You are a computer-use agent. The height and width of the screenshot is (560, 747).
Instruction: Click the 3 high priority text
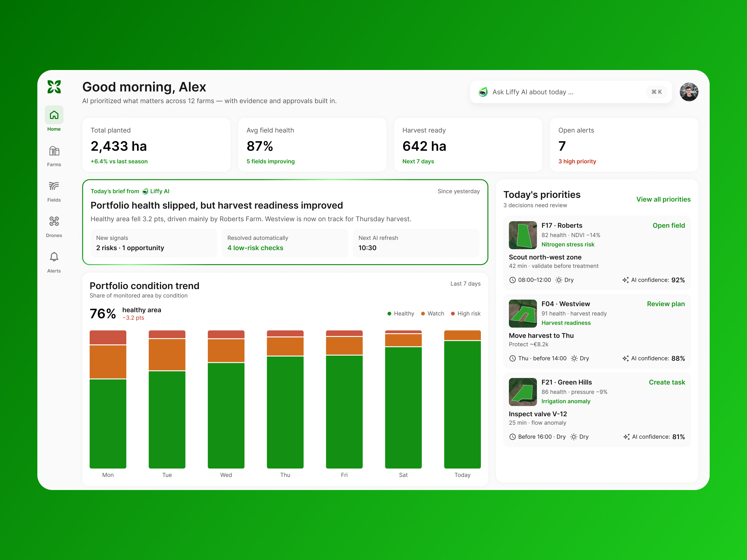pos(577,161)
